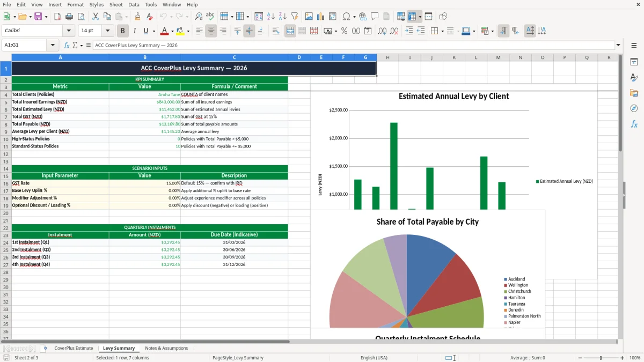Open the sidebar Navigator deck
This screenshot has height=362, width=644.
click(x=634, y=108)
